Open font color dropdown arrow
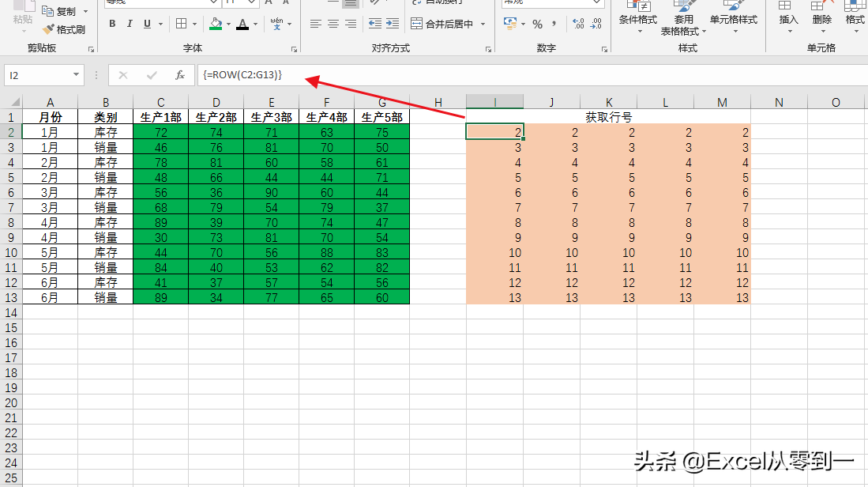 pos(255,25)
